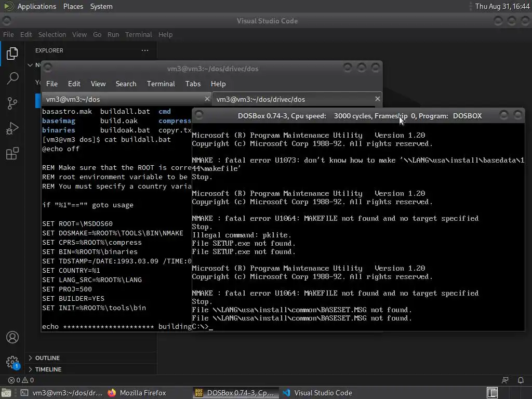This screenshot has width=532, height=399.
Task: Open the Applications panel menu
Action: point(37,6)
